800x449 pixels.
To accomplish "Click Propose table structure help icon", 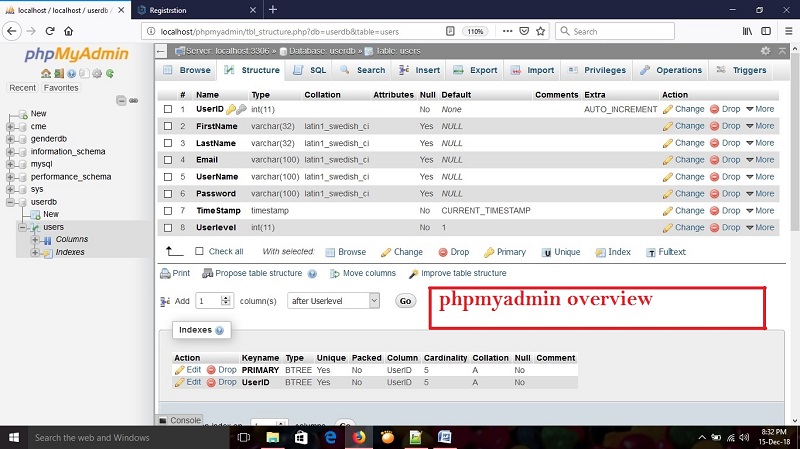I will point(312,273).
